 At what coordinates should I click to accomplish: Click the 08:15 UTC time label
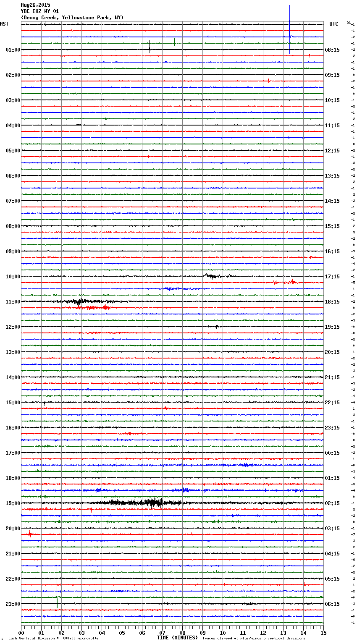pos(332,50)
